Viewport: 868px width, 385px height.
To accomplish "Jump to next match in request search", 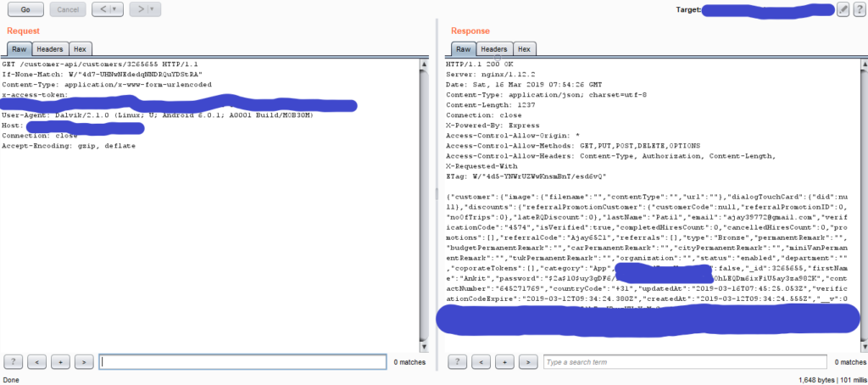I will [x=83, y=362].
